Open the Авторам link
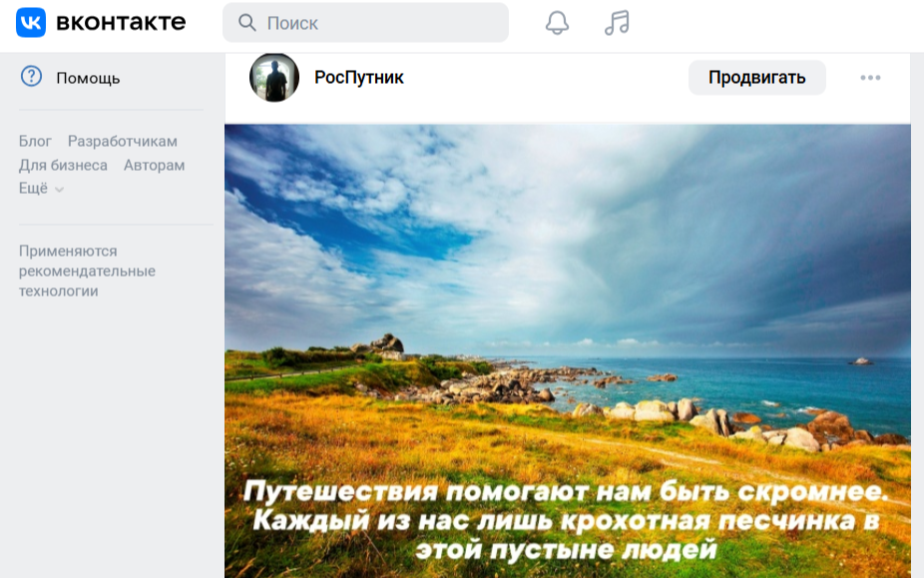The image size is (924, 578). click(x=156, y=166)
